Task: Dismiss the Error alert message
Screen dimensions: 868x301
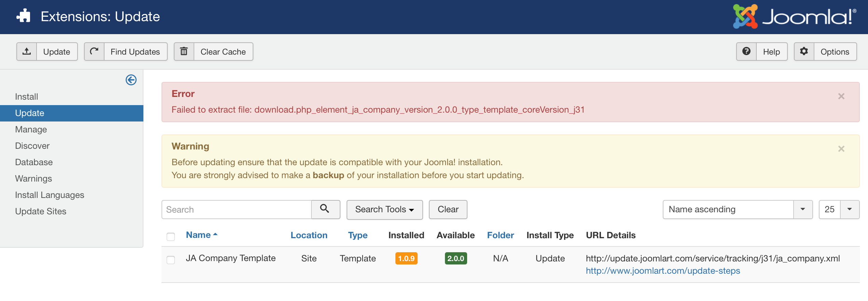Action: click(841, 96)
